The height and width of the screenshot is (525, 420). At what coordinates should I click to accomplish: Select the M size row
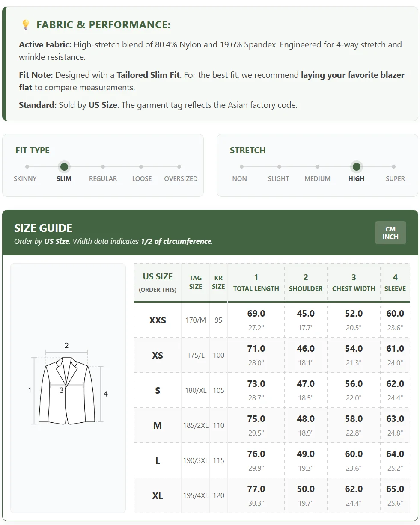[272, 425]
